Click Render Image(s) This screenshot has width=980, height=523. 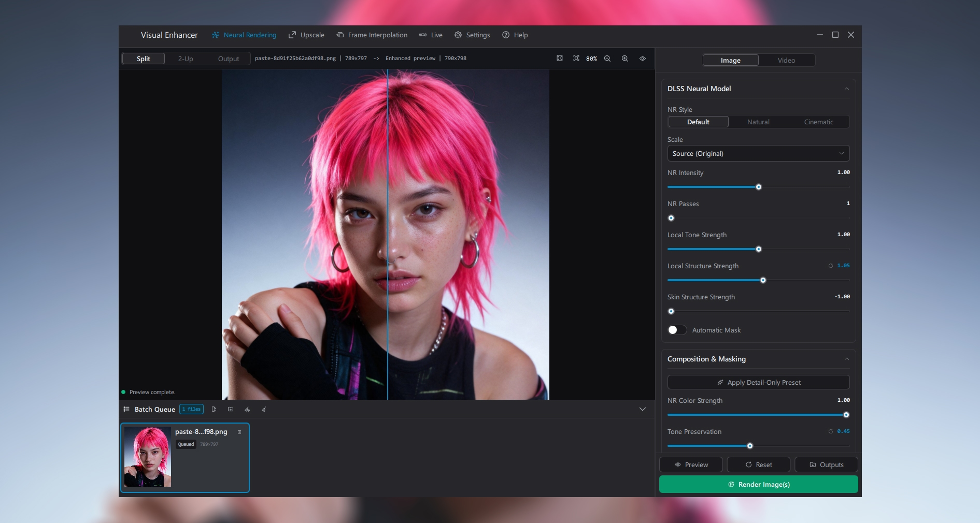[759, 484]
